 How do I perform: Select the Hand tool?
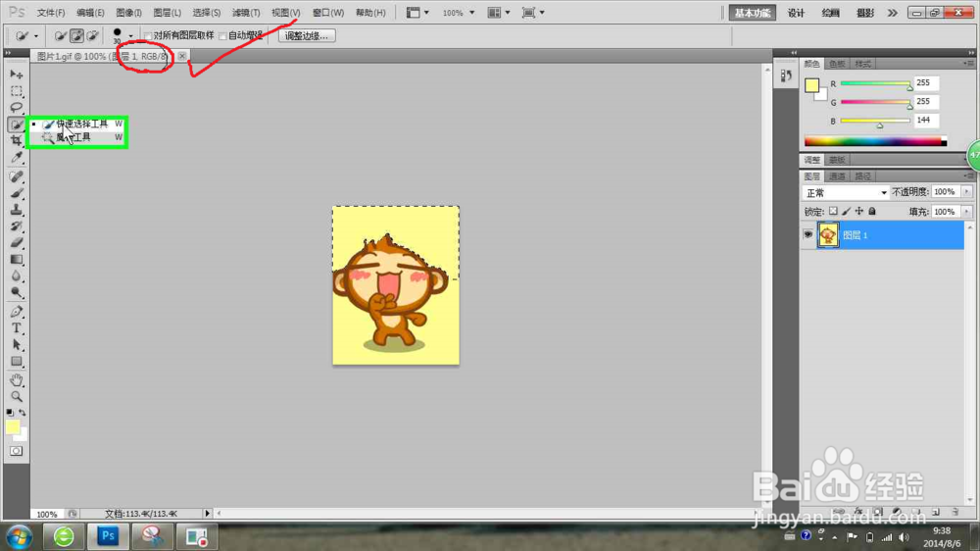[17, 380]
